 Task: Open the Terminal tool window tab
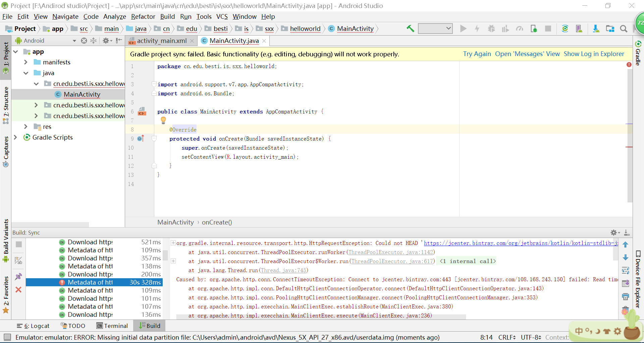pyautogui.click(x=112, y=326)
